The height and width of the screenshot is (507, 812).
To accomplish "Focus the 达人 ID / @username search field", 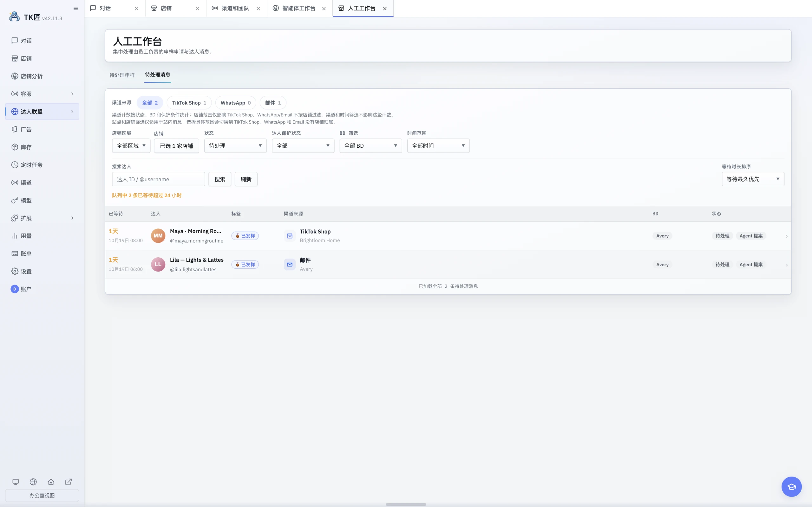I will click(158, 179).
